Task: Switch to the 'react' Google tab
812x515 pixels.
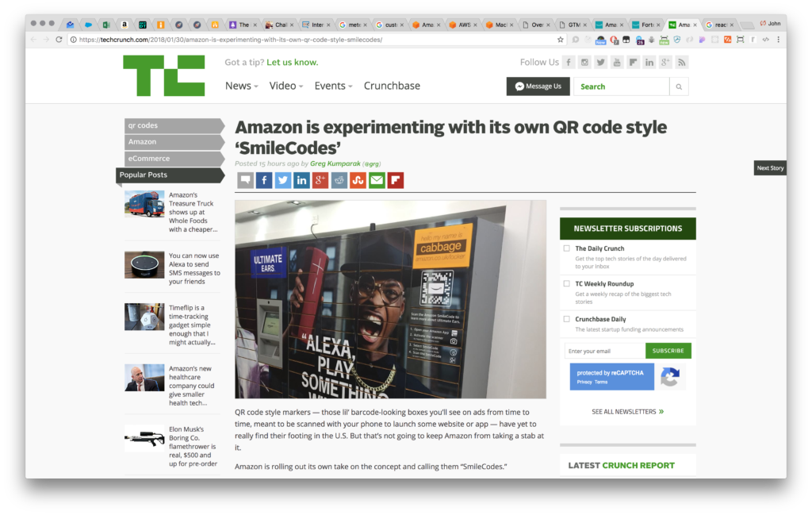Action: [718, 25]
